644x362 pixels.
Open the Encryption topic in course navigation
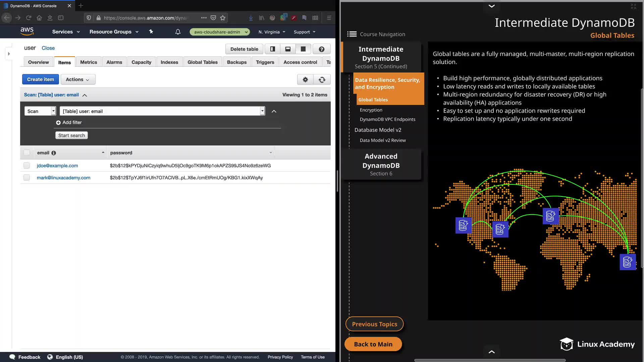click(371, 110)
